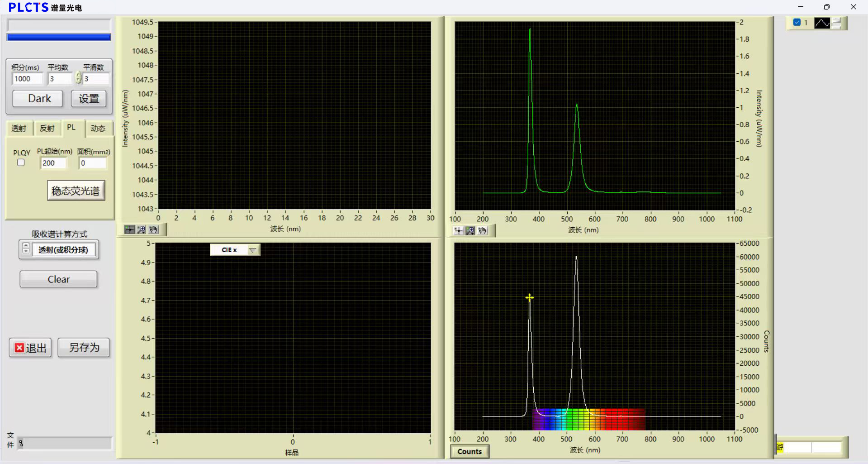The image size is (868, 464).
Task: Click the 积分(ms) input field
Action: [27, 79]
